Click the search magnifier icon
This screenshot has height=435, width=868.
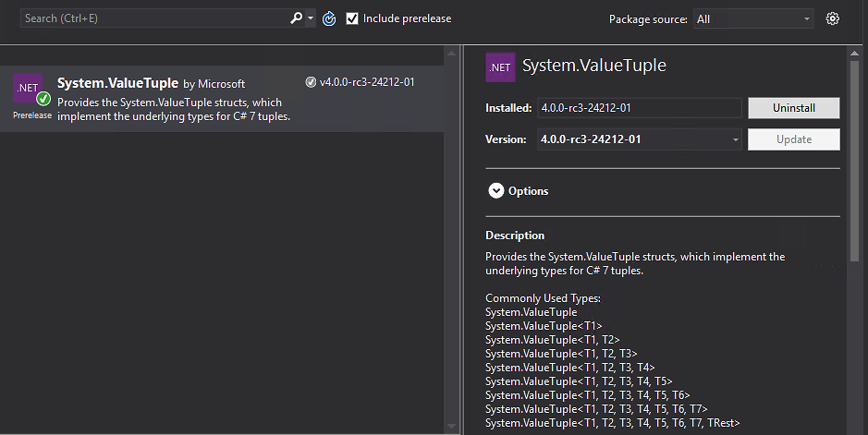(297, 18)
